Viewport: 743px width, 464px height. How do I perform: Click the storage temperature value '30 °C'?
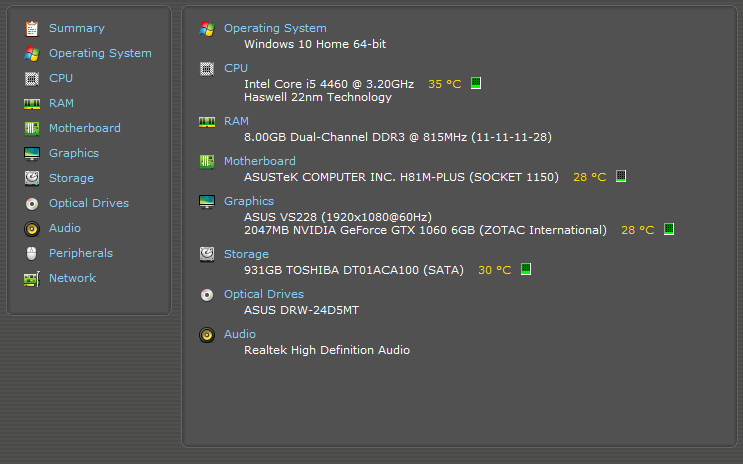(x=495, y=270)
